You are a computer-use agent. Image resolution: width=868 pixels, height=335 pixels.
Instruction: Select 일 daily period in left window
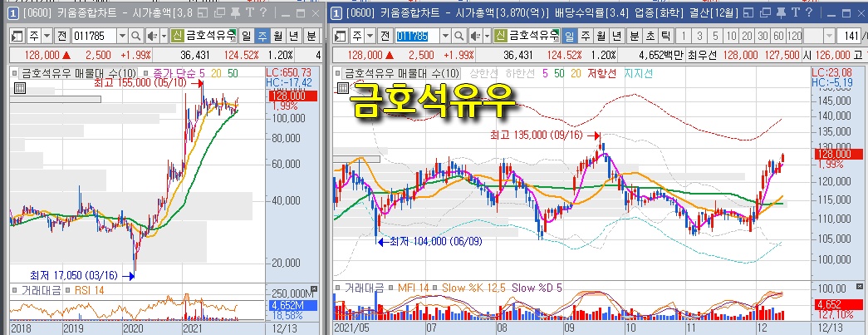click(246, 37)
